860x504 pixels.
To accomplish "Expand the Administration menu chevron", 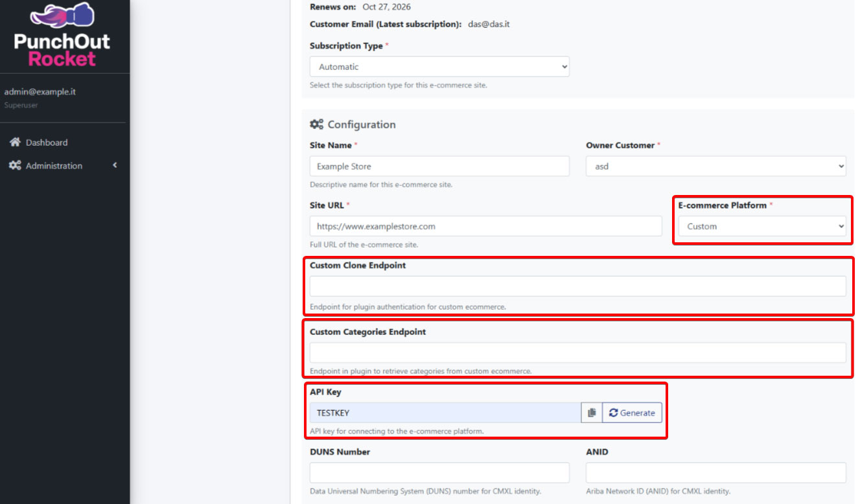I will [115, 166].
